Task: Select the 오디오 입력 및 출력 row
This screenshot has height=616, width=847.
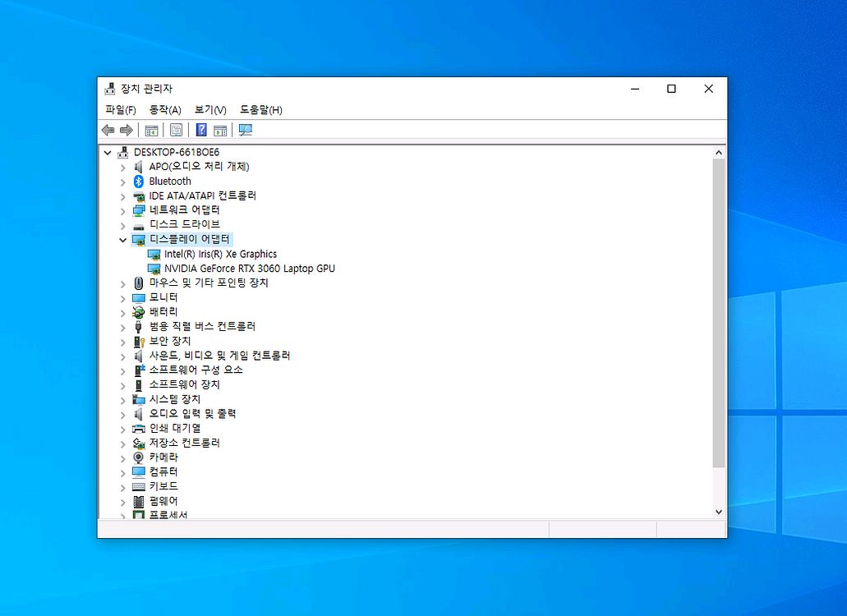Action: coord(193,414)
